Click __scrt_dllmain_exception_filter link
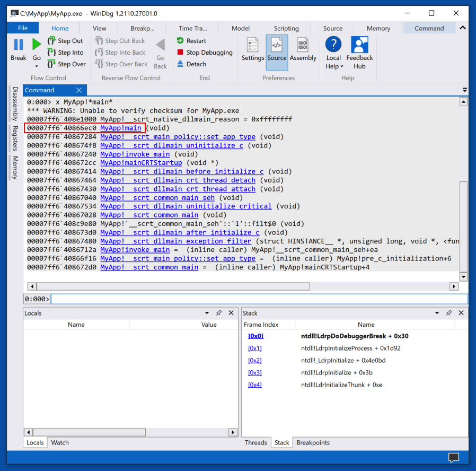Image resolution: width=476 pixels, height=471 pixels. coord(176,241)
